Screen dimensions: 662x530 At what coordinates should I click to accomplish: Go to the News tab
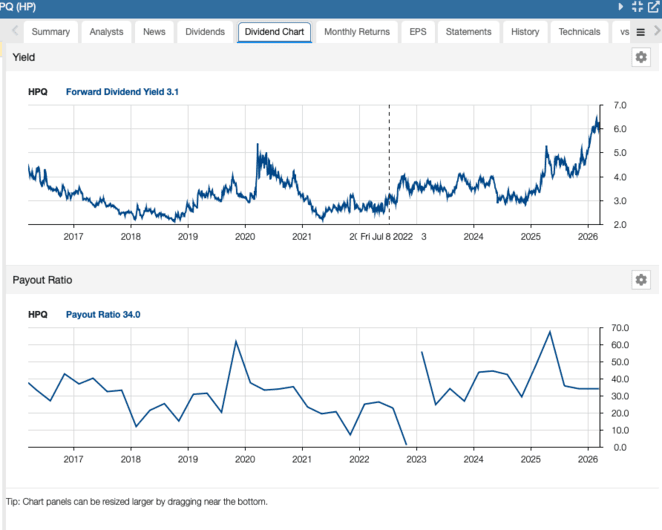[x=154, y=32]
